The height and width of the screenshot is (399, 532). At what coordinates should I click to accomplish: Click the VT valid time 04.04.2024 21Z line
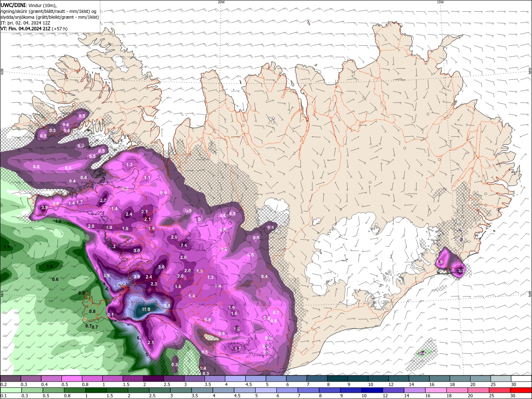click(x=34, y=29)
